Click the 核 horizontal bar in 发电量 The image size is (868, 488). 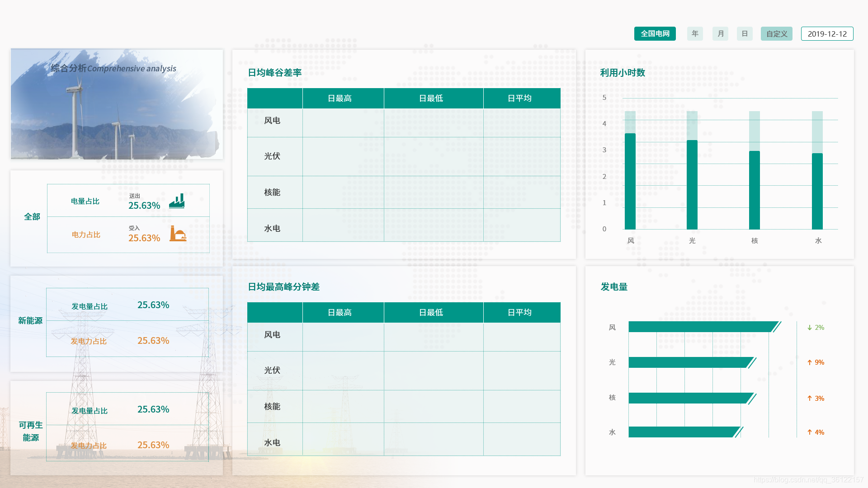(692, 398)
